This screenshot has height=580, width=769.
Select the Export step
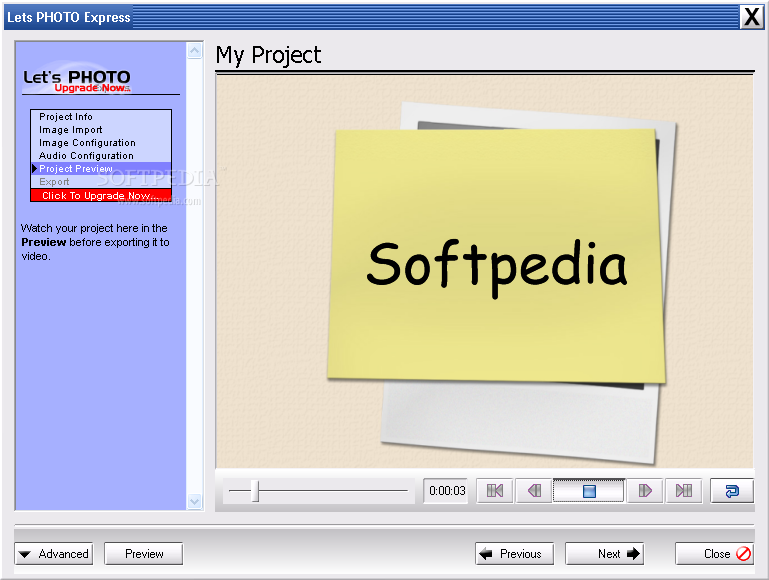pyautogui.click(x=101, y=181)
